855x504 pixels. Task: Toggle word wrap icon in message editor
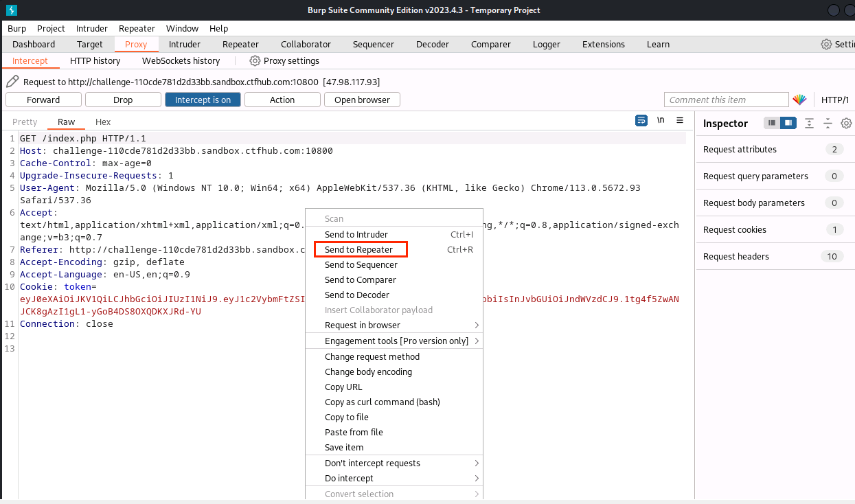[641, 120]
